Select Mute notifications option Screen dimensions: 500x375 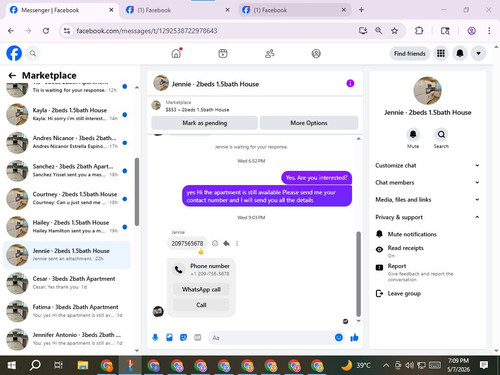coord(427,234)
